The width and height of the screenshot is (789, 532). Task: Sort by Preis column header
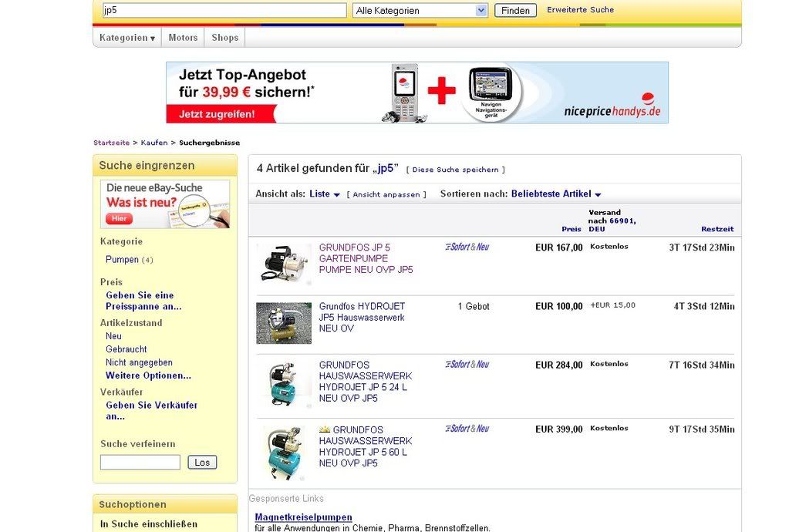coord(572,229)
